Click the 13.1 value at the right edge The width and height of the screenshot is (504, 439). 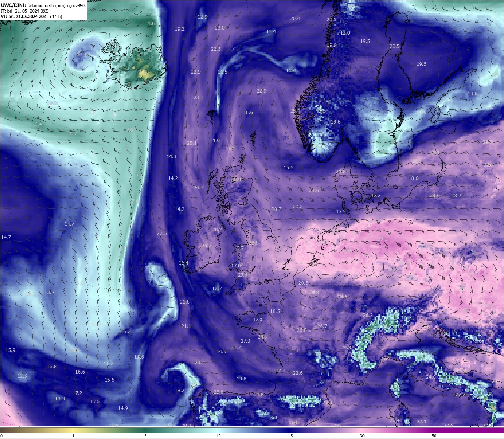point(472,252)
